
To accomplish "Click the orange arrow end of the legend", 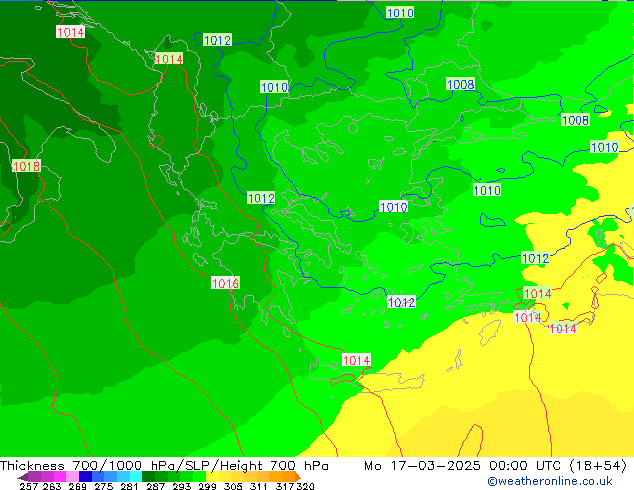I will point(298,477).
